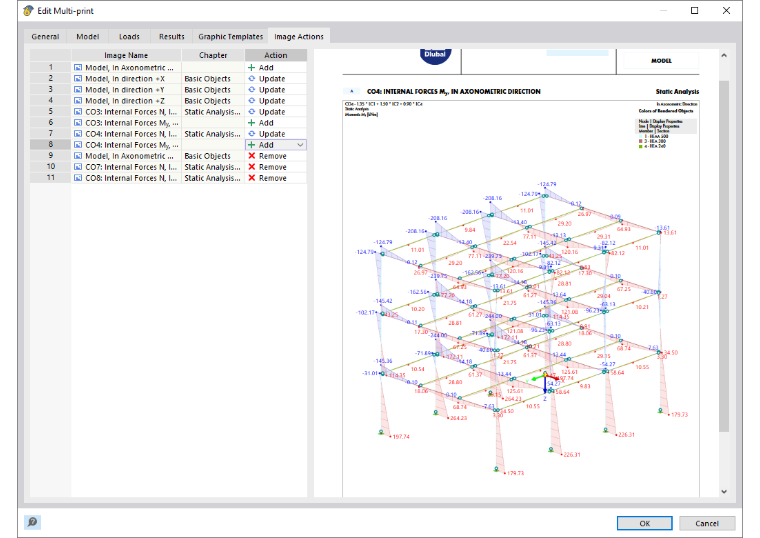
Task: Open the Loads tab
Action: (129, 36)
